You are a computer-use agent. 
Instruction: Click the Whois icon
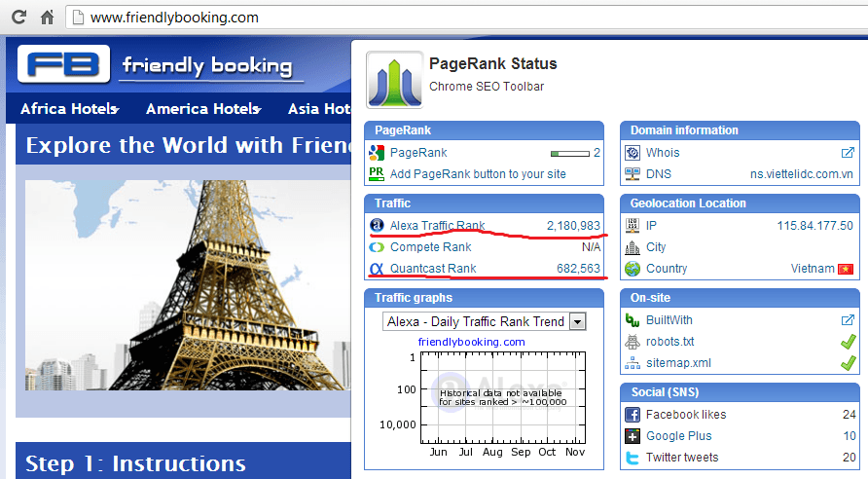pos(633,153)
